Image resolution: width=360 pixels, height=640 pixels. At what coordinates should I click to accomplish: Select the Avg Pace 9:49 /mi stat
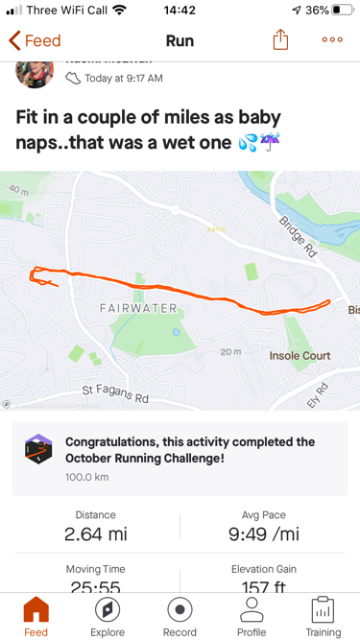tap(264, 527)
